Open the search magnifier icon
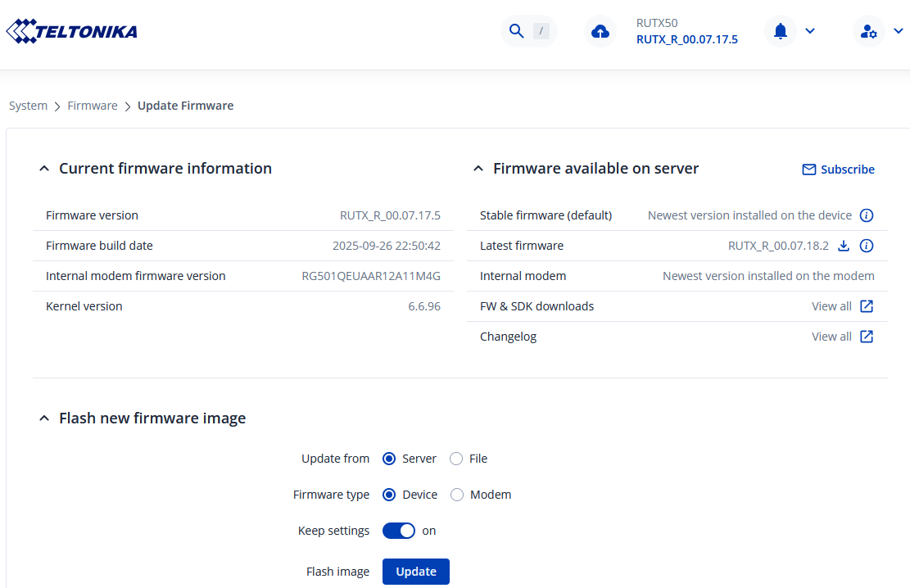Viewport: 910px width, 588px height. click(516, 31)
